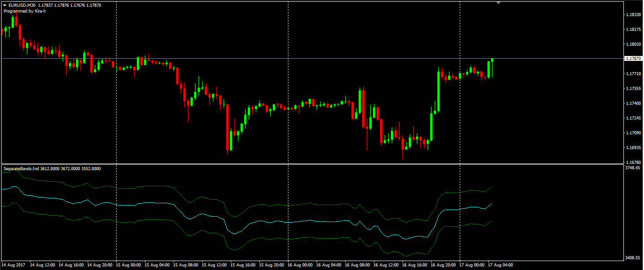Click the long red candle near 15 Aug 16:00
This screenshot has width=644, height=270.
click(228, 128)
